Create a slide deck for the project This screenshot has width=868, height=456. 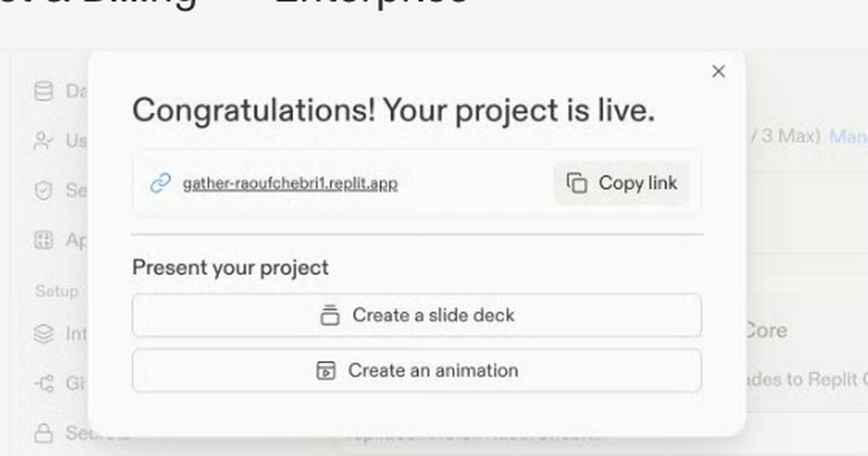pos(417,315)
